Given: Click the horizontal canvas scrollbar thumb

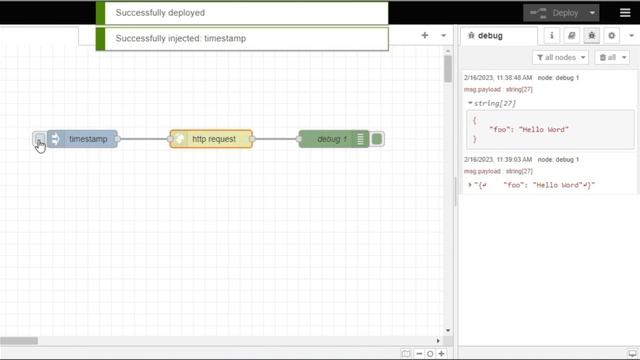Looking at the screenshot, I should click(x=19, y=340).
